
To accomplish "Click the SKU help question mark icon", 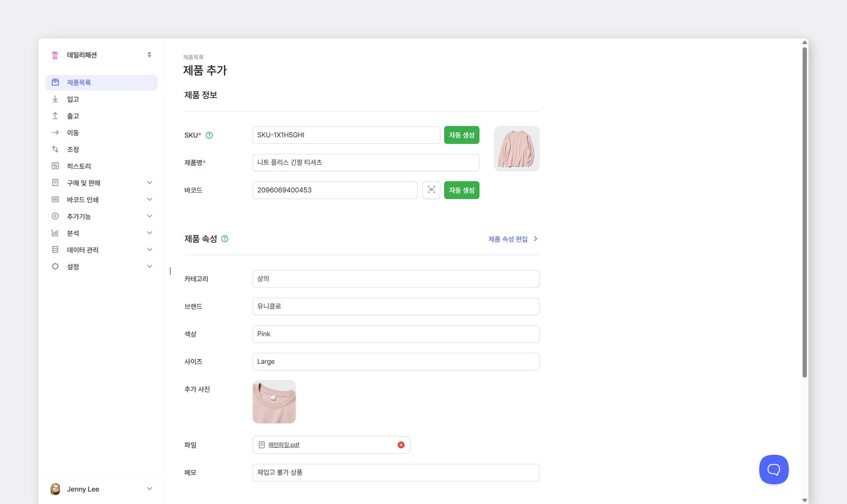I will tap(209, 135).
